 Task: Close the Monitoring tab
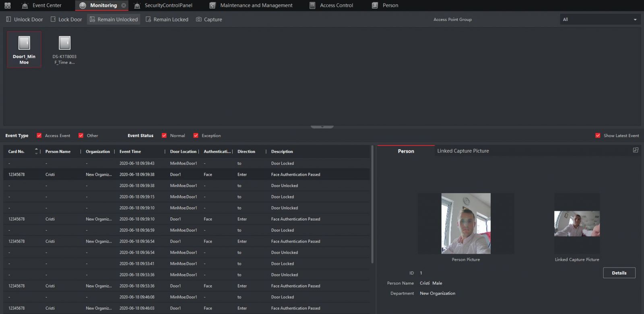tap(124, 6)
